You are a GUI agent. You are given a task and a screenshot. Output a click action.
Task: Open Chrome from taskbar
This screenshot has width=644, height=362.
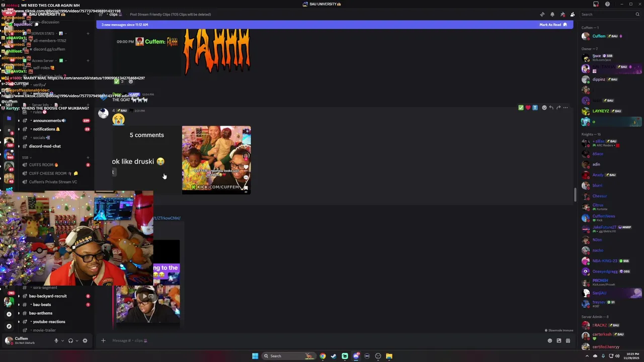(323, 356)
